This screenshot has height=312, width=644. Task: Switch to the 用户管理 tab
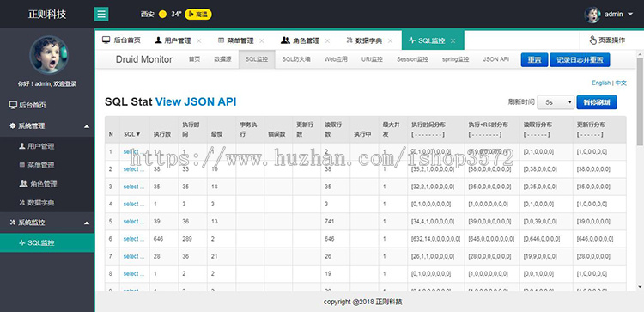(173, 40)
